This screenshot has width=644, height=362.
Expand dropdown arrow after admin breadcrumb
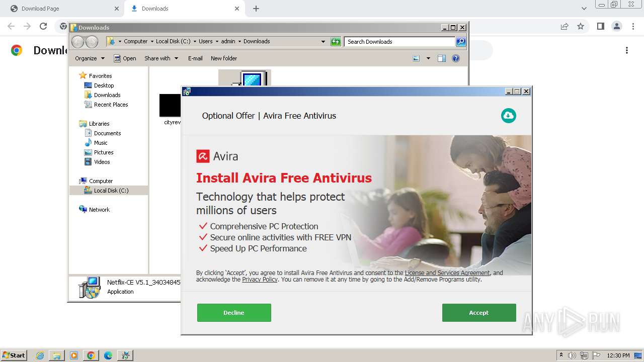click(x=239, y=41)
